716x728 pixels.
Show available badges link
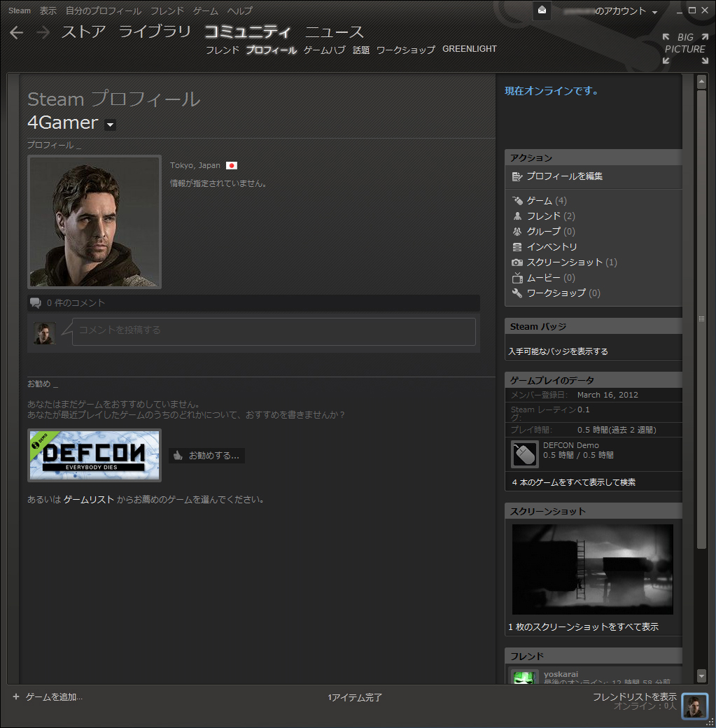tap(558, 351)
